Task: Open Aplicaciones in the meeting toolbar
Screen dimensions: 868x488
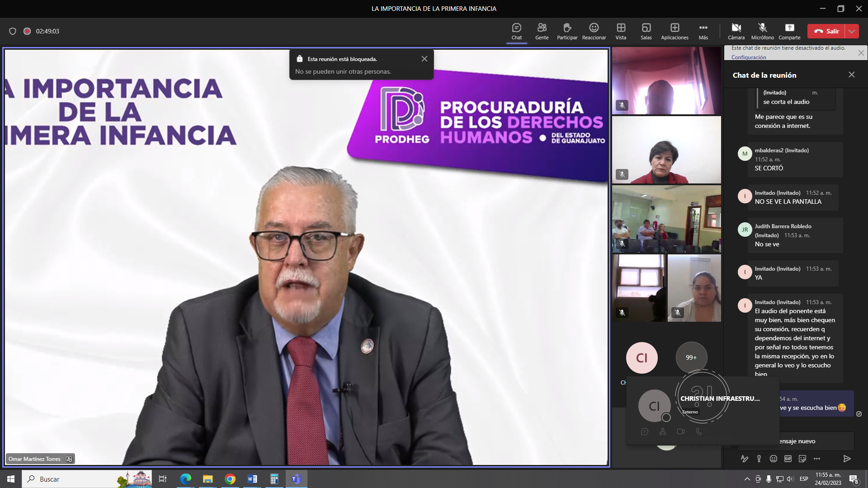Action: coord(675,31)
